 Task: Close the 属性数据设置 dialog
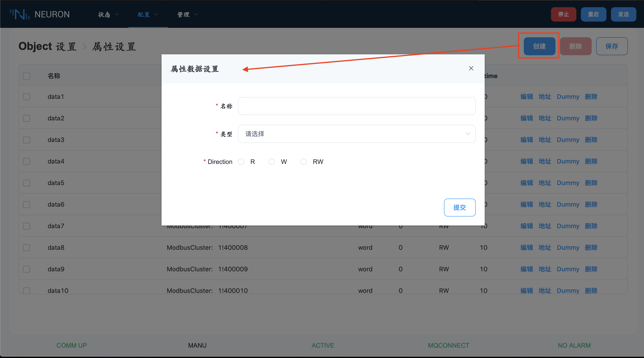[x=471, y=68]
